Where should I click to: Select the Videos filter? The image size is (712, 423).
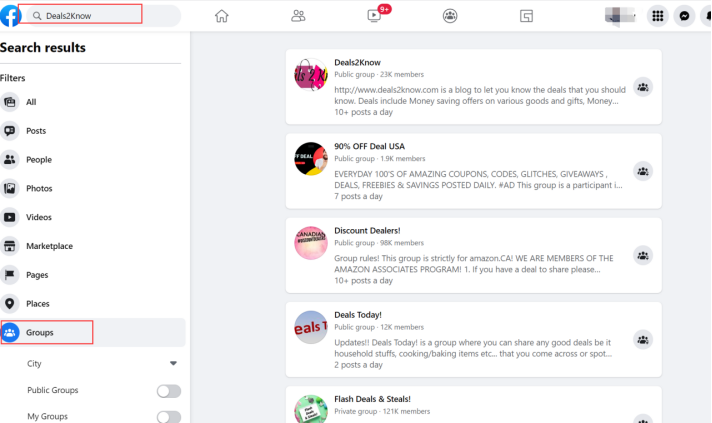[x=93, y=217]
